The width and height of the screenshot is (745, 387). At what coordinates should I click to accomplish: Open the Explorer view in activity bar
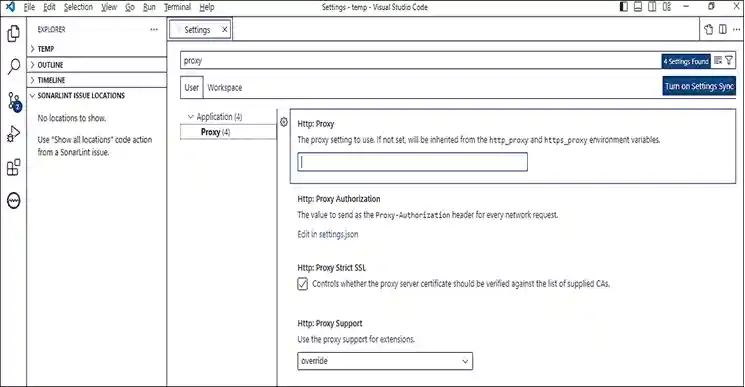pyautogui.click(x=14, y=33)
